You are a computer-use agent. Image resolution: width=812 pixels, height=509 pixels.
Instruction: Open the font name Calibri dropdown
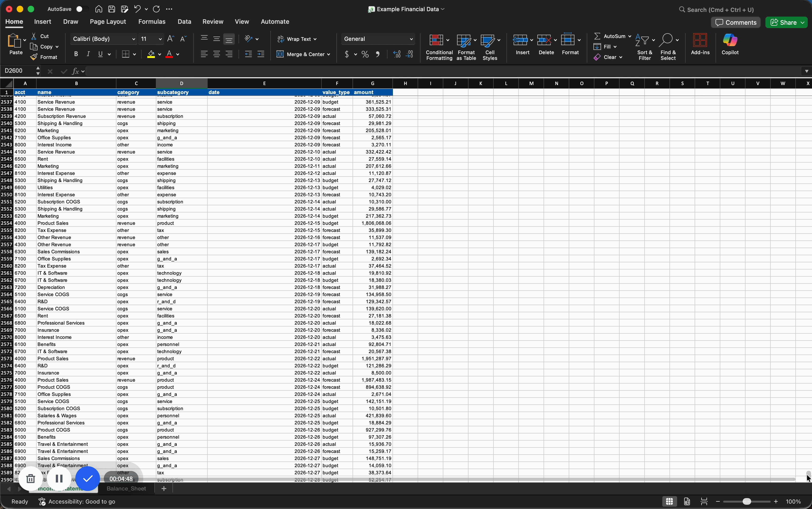[x=133, y=39]
